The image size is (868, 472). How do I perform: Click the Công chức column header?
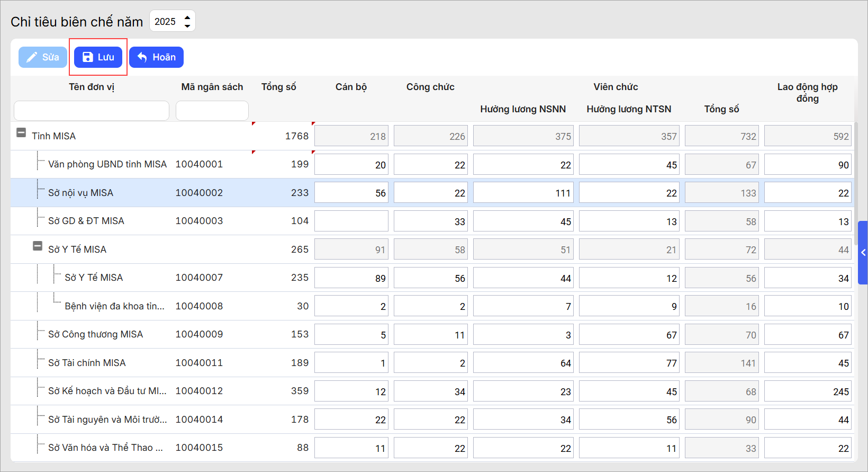pos(430,87)
